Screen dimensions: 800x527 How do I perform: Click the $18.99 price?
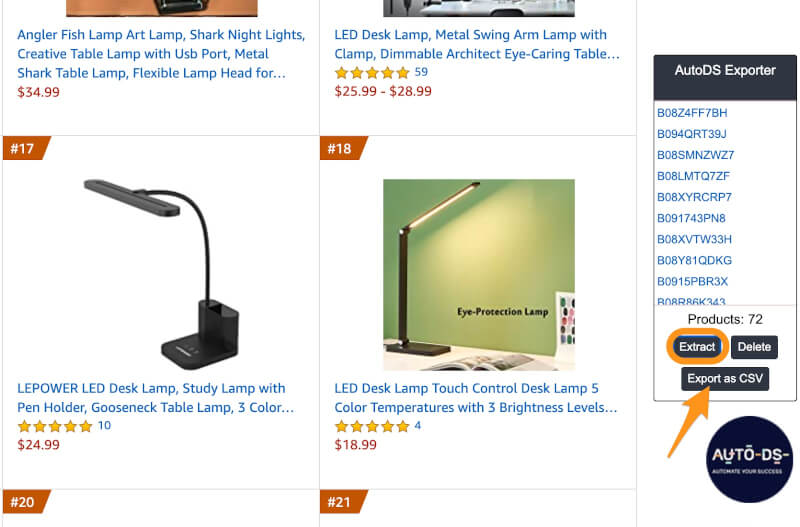(355, 444)
